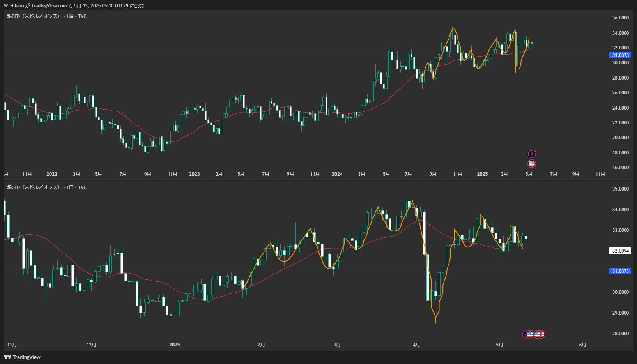
Task: Click the 6月 label on daily time axis
Action: pos(582,345)
